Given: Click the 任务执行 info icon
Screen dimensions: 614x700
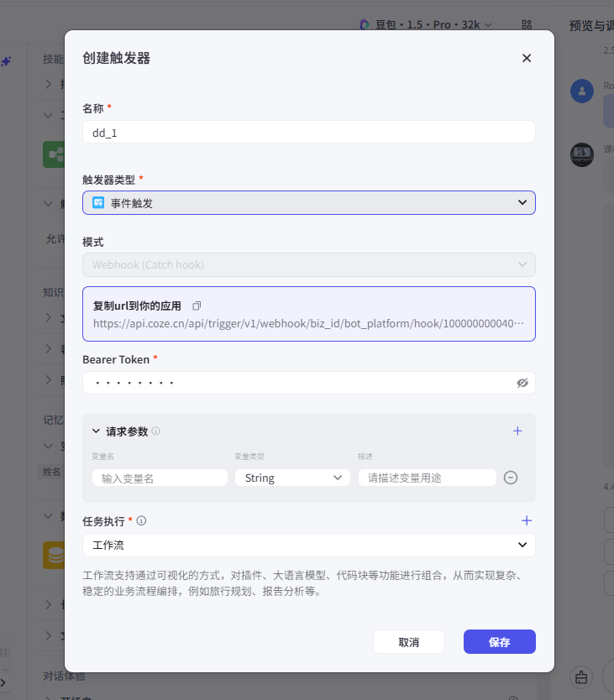Looking at the screenshot, I should tap(142, 521).
